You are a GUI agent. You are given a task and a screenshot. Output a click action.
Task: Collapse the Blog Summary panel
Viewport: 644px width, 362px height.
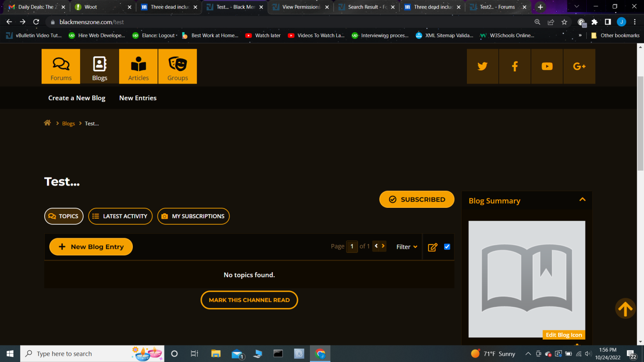[582, 200]
